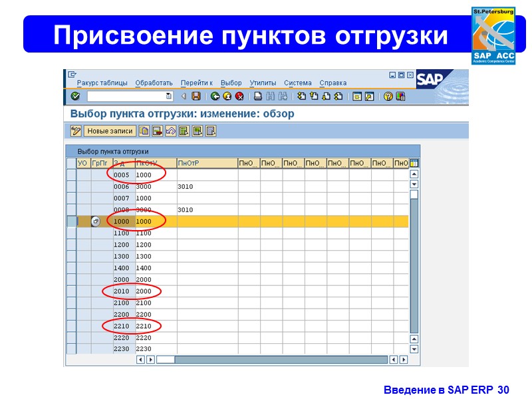The image size is (532, 399).
Task: Select the row marker for plant 0005
Action: click(x=71, y=175)
